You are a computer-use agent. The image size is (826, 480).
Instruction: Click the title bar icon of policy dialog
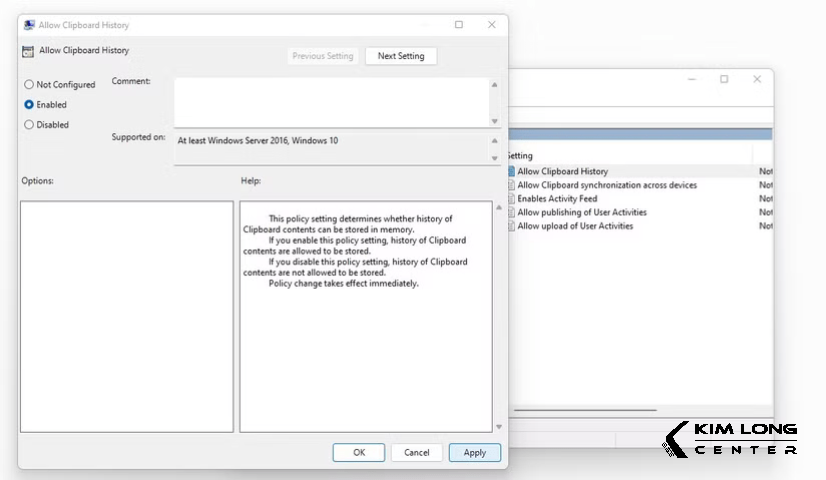(x=29, y=25)
